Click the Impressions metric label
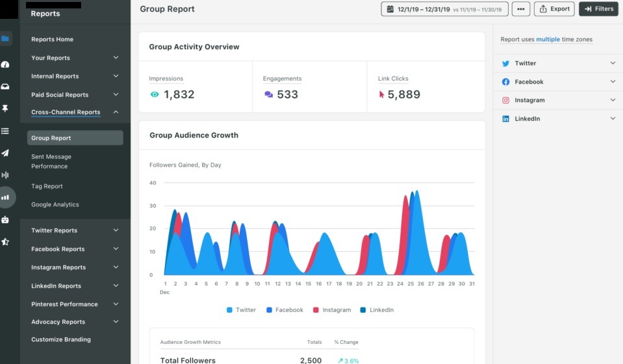The image size is (623, 364). tap(166, 79)
